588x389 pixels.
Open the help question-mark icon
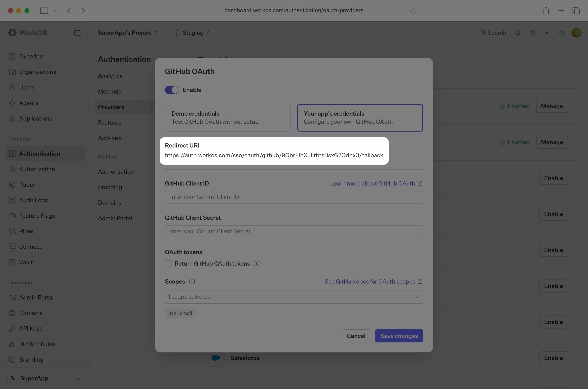pos(532,33)
